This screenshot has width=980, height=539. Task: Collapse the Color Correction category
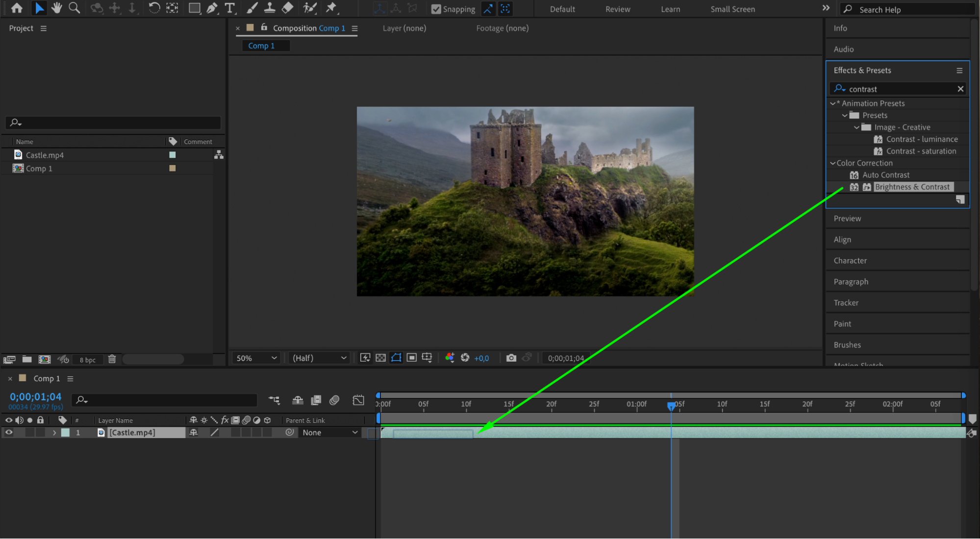832,163
